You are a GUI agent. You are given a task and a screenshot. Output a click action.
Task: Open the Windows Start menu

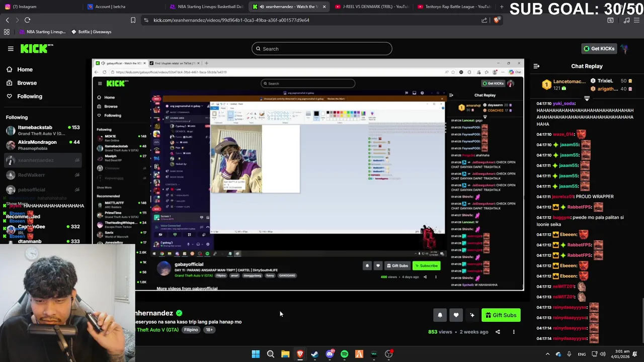tap(256, 354)
